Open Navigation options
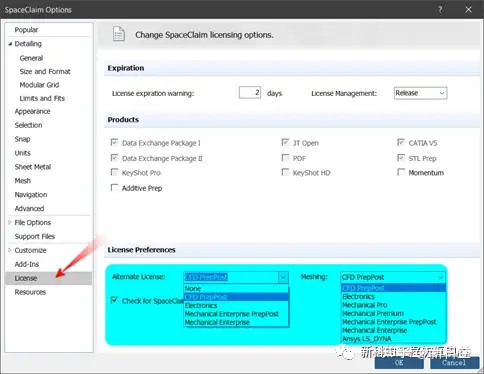The height and width of the screenshot is (374, 484). pyautogui.click(x=31, y=195)
